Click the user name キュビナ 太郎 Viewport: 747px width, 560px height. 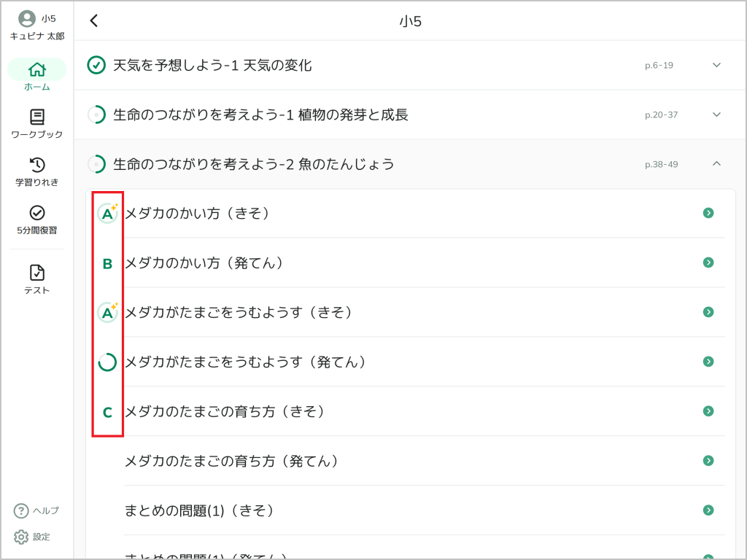tap(37, 36)
